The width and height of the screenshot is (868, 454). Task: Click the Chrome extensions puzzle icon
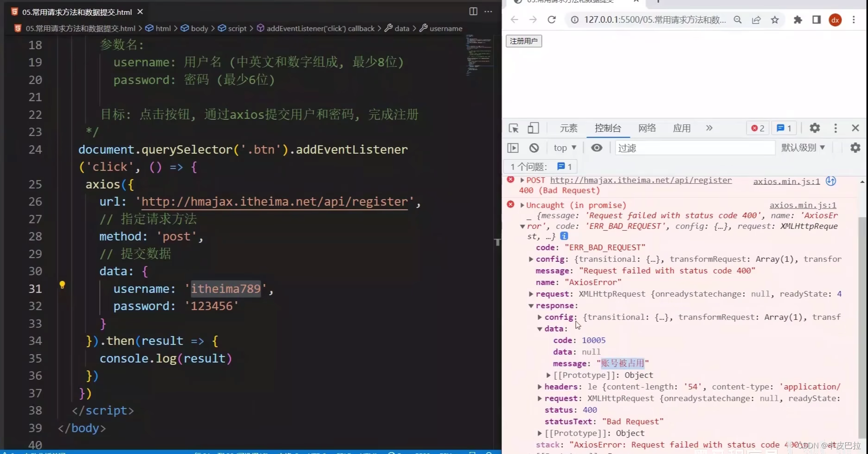click(x=798, y=20)
